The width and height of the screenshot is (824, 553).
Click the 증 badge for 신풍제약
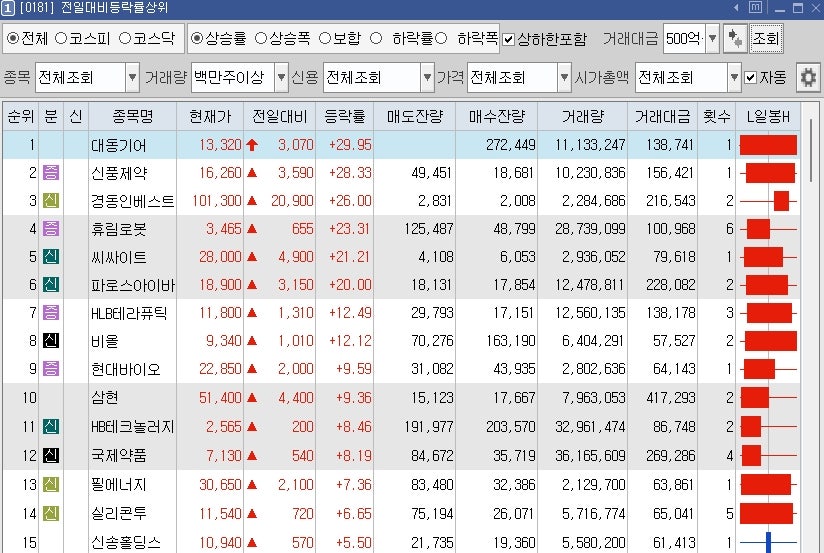click(51, 172)
